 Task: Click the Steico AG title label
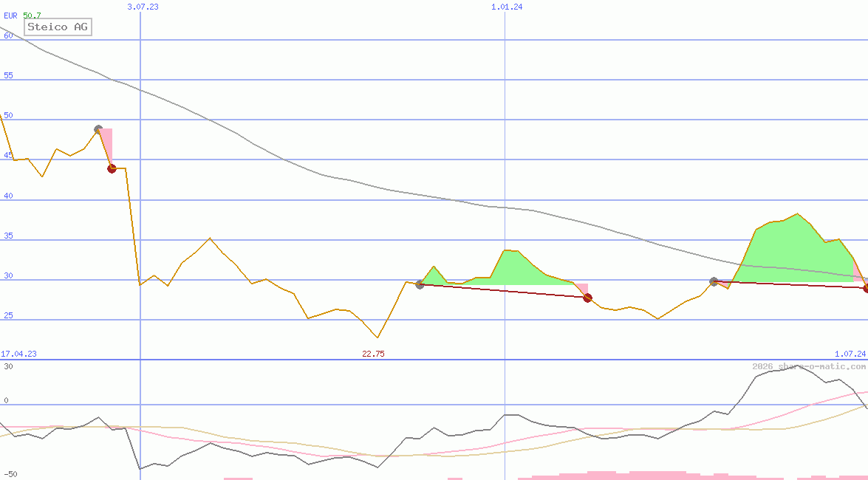click(x=58, y=27)
